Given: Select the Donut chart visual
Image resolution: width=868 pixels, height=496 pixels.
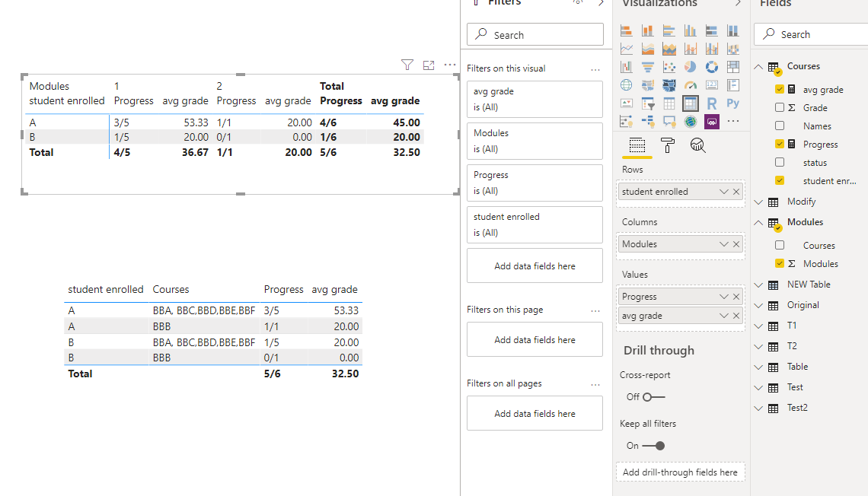Looking at the screenshot, I should coord(712,67).
